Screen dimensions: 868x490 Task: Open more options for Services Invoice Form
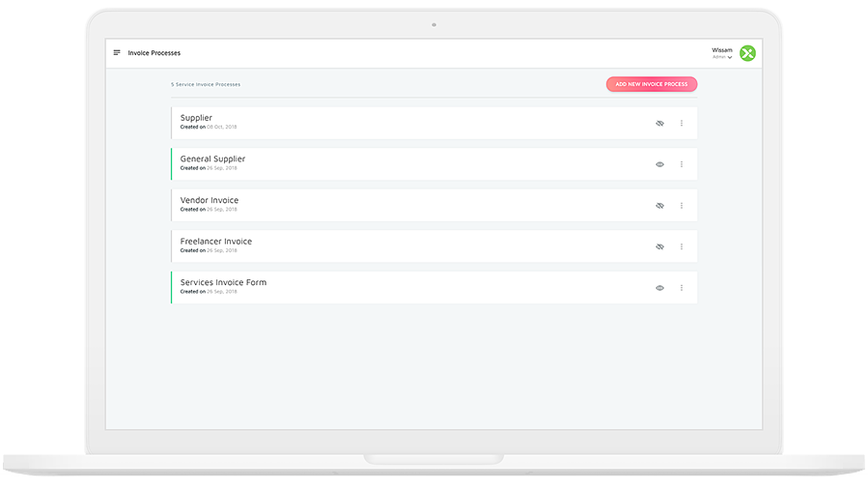[682, 288]
